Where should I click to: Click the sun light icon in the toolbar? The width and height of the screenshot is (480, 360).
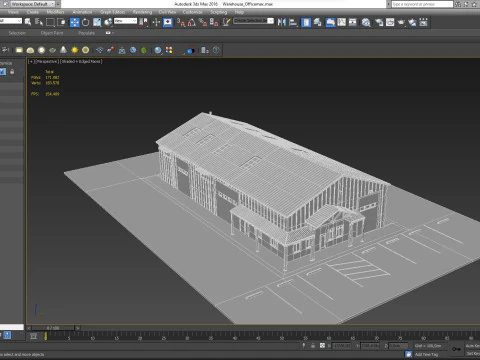(x=74, y=50)
